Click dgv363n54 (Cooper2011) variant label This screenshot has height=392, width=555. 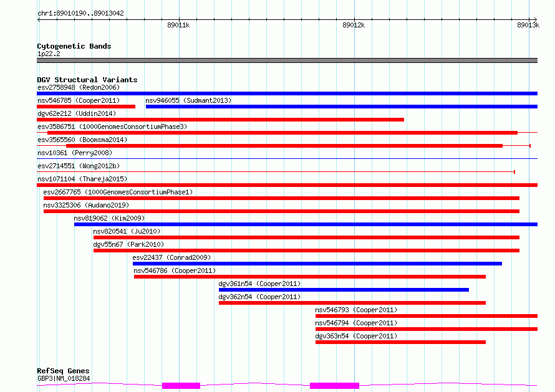tap(356, 336)
